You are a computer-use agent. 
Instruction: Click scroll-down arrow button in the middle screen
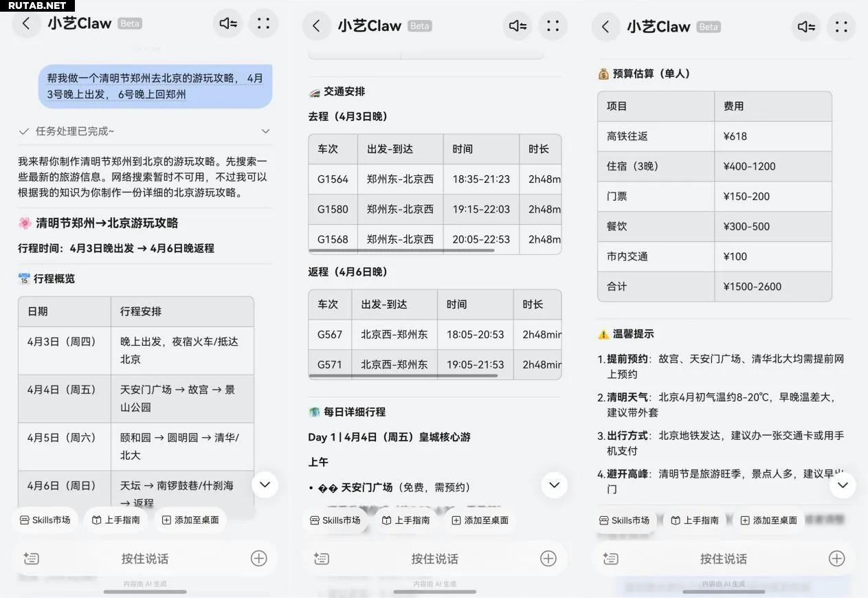pos(555,485)
